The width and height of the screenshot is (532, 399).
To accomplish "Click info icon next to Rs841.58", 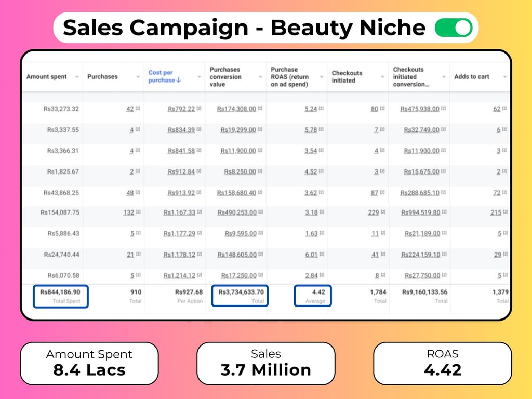I will click(x=199, y=150).
